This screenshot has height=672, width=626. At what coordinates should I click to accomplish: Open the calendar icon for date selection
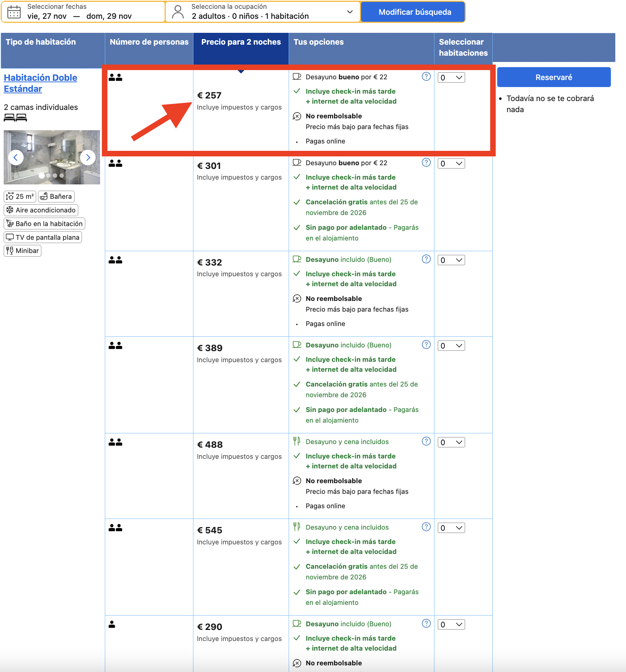14,12
